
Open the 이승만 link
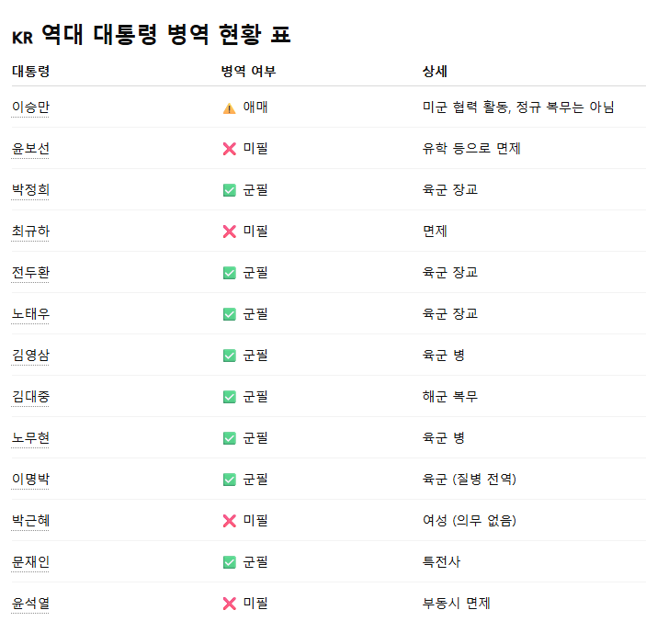click(30, 107)
